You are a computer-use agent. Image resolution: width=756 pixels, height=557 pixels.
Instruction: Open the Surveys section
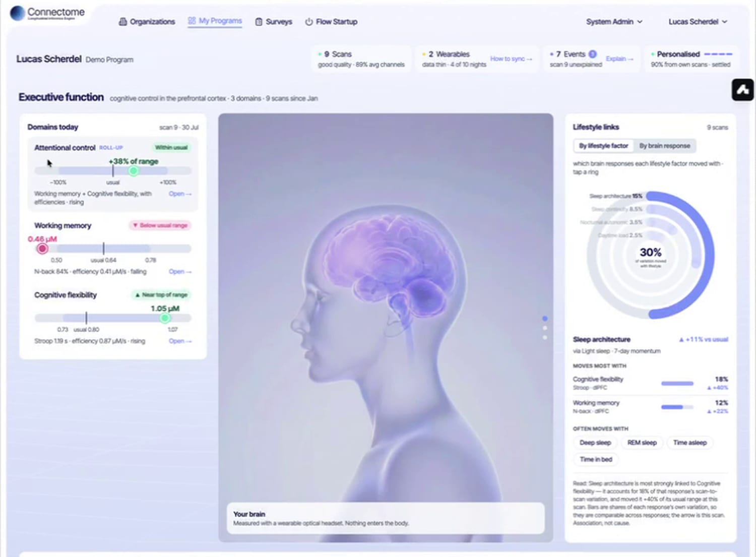[274, 22]
